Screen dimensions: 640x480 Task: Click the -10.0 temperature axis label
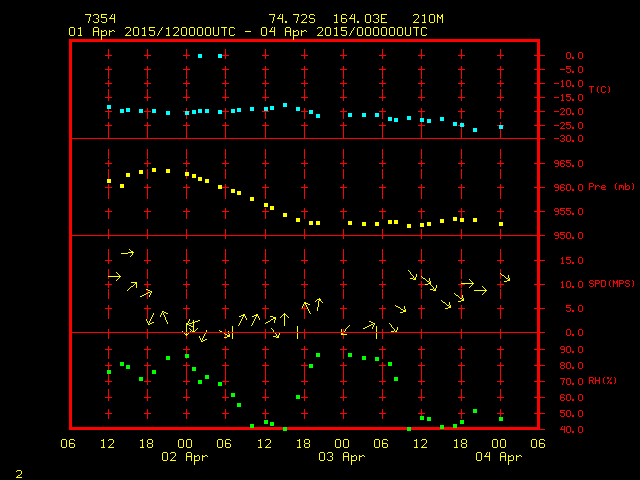click(569, 84)
